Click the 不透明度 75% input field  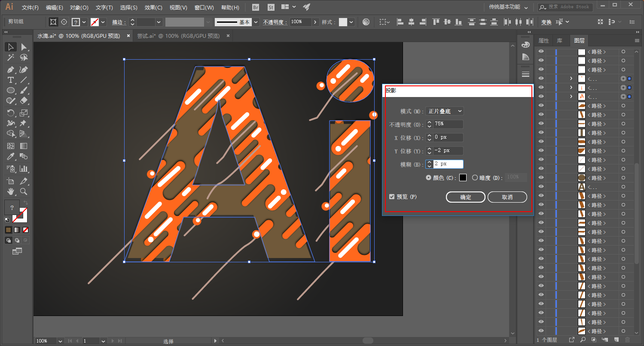[x=448, y=124]
